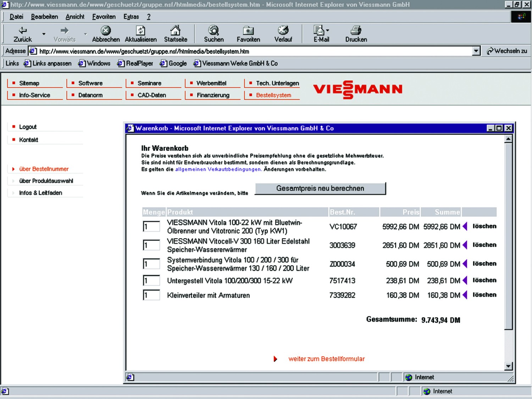Delete the Vitola 100-22 kW item via löschen

tap(484, 226)
